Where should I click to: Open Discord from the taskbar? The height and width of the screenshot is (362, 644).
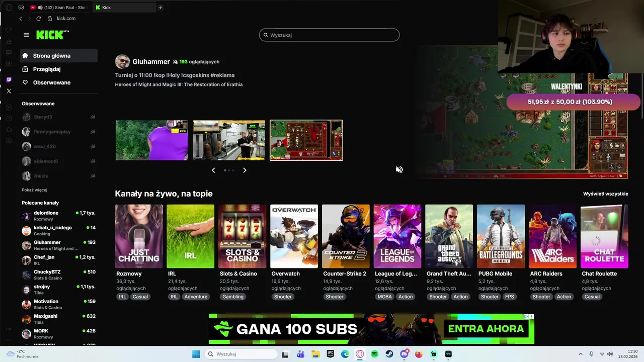pos(404,354)
